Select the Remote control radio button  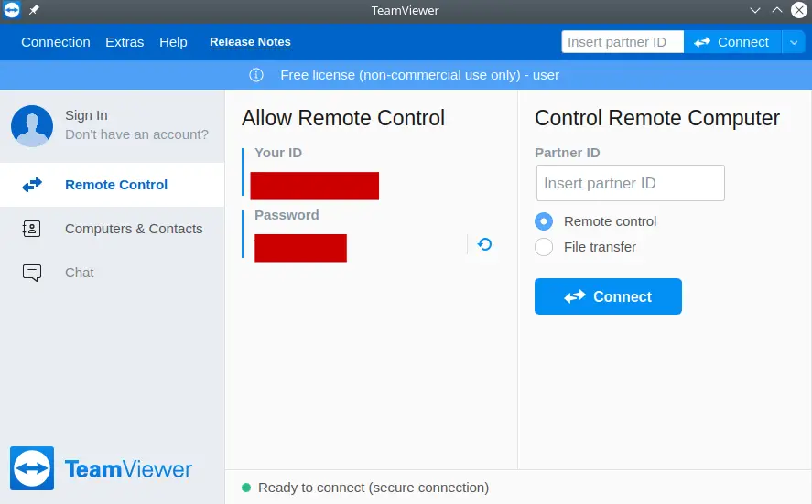(x=544, y=221)
